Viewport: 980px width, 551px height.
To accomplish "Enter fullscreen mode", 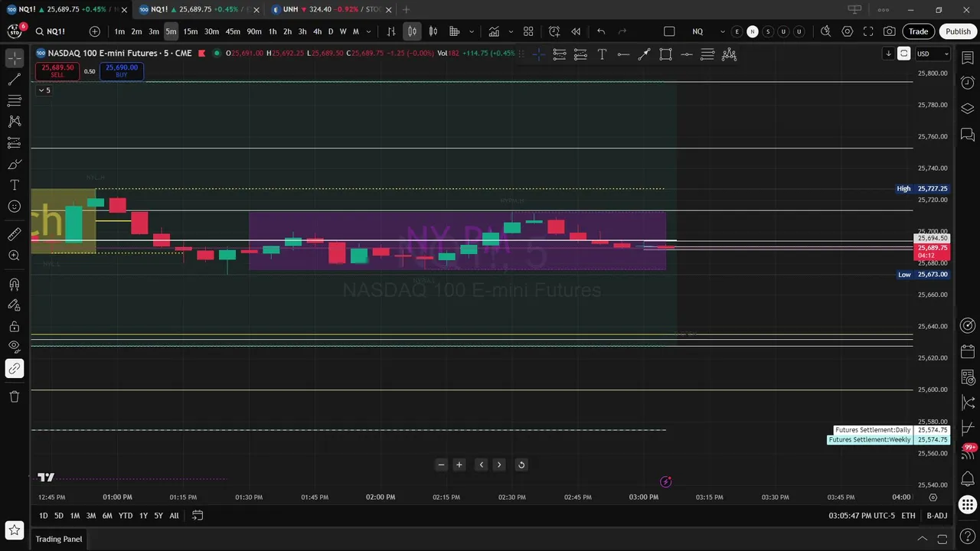I will 868,31.
